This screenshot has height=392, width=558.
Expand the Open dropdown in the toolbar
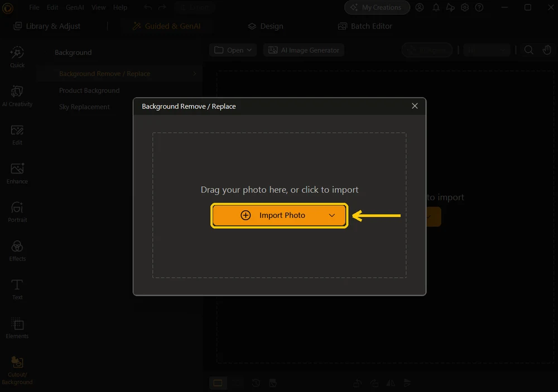[233, 50]
